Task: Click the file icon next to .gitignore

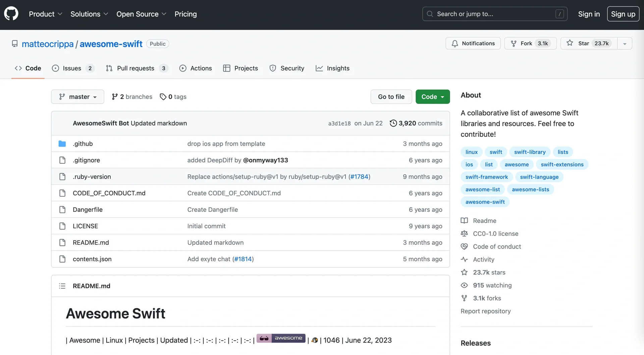Action: click(62, 160)
